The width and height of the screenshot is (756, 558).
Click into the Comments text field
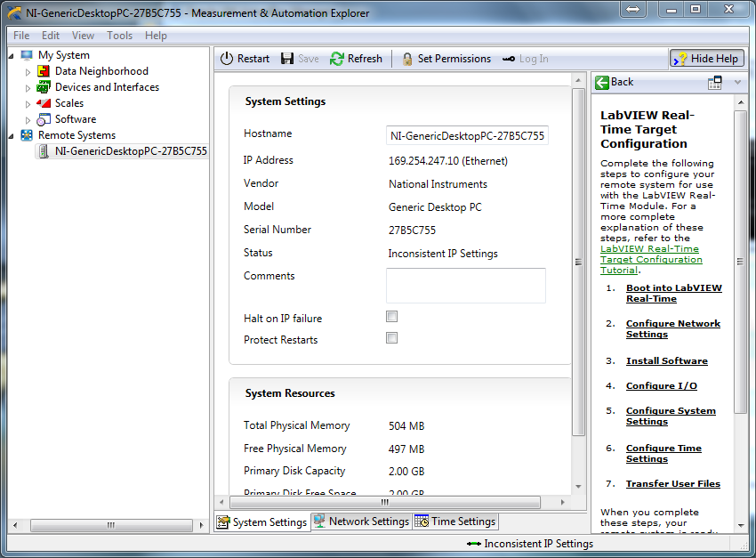click(465, 286)
